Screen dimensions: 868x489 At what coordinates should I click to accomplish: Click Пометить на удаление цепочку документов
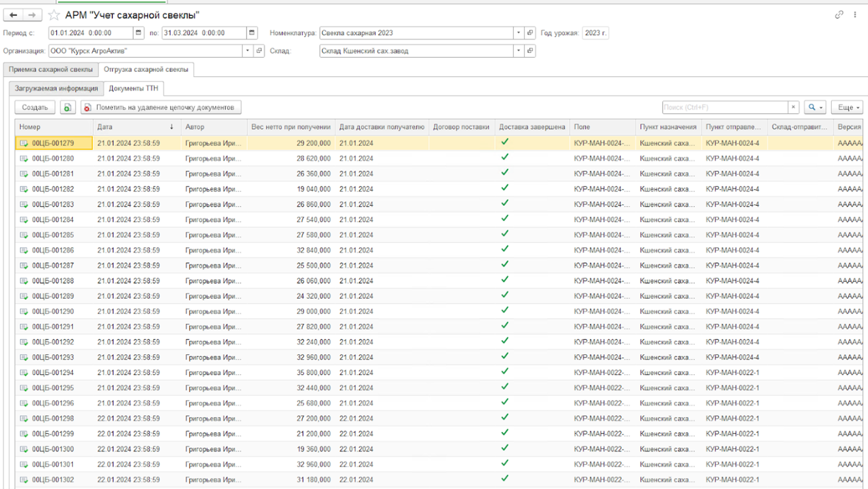click(161, 108)
